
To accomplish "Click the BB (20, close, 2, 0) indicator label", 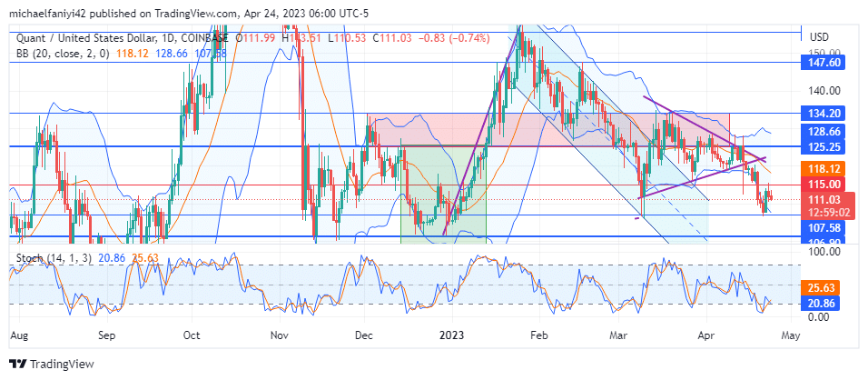I will pos(62,54).
